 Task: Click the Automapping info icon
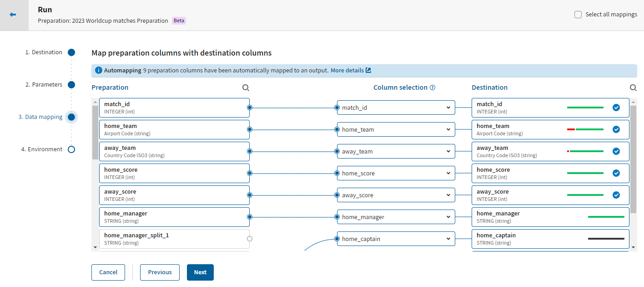click(x=98, y=71)
